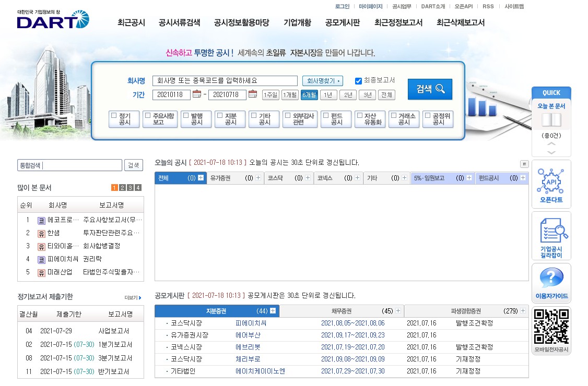The image size is (588, 386).
Task: Expand 5%·임원보고 tab plus icon
Action: pyautogui.click(x=469, y=178)
